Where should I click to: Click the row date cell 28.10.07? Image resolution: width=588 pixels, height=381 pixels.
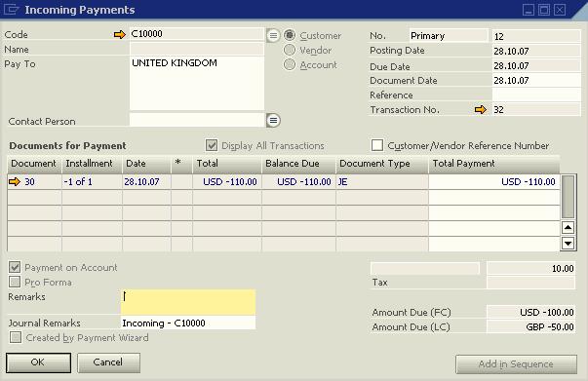tap(146, 181)
